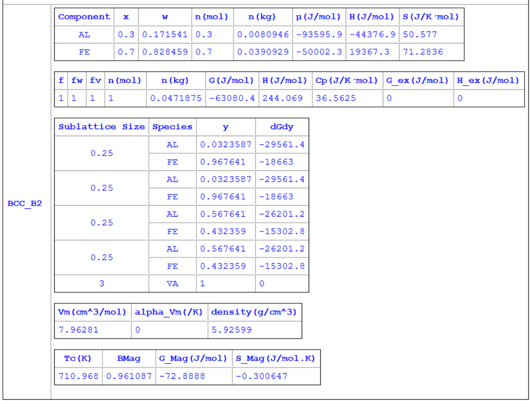Image resolution: width=532 pixels, height=401 pixels.
Task: Click the density value 5.92599
Action: click(x=231, y=330)
